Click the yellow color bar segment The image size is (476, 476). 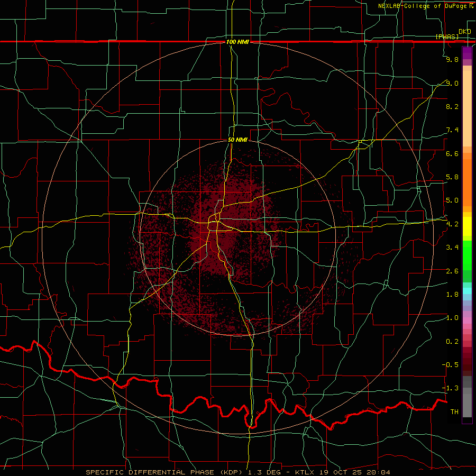click(467, 226)
